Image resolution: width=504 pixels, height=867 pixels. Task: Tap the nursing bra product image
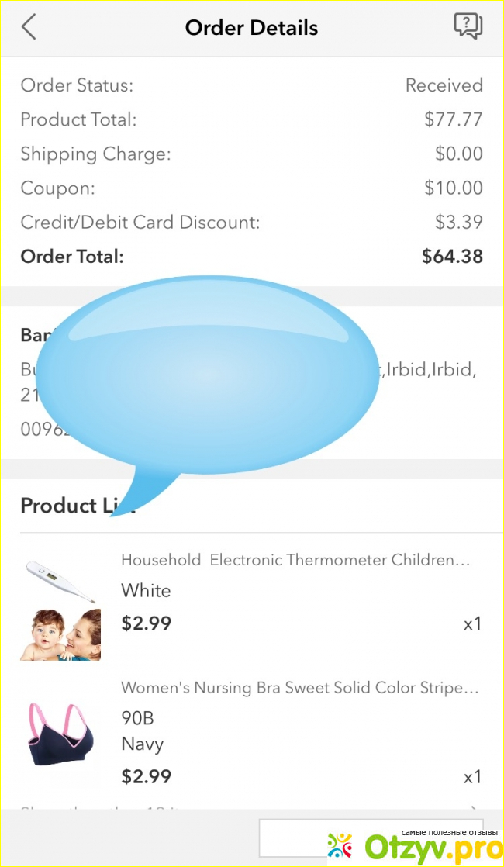click(60, 734)
